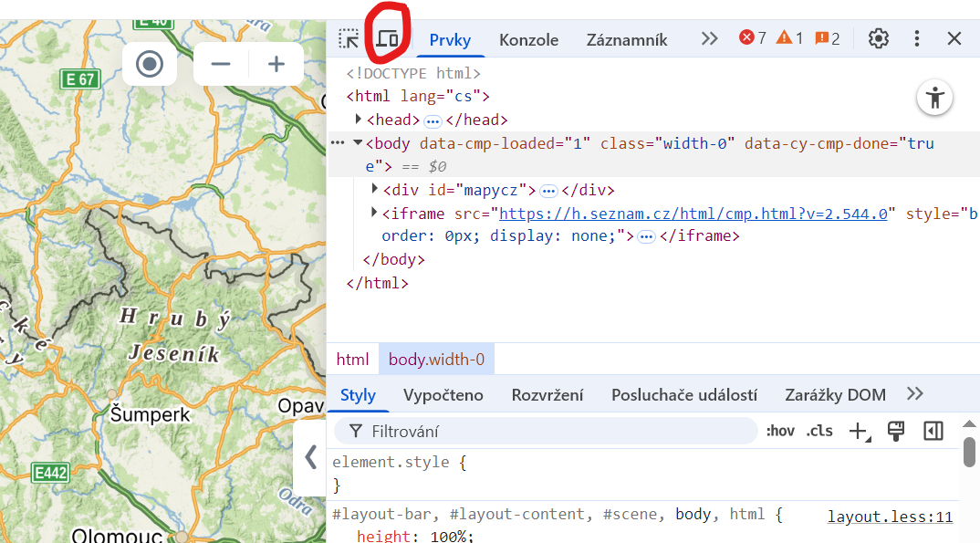Select the closing html tag line
Screen dimensions: 980x543
pos(378,283)
